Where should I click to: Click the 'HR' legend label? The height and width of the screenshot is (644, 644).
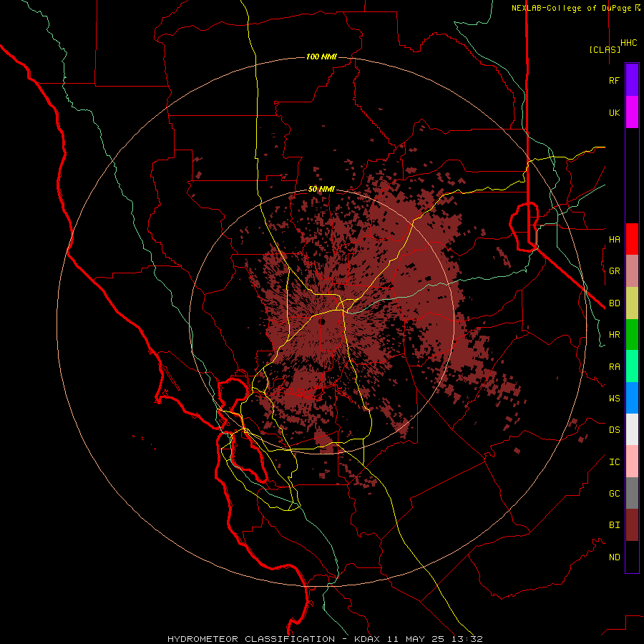[614, 335]
